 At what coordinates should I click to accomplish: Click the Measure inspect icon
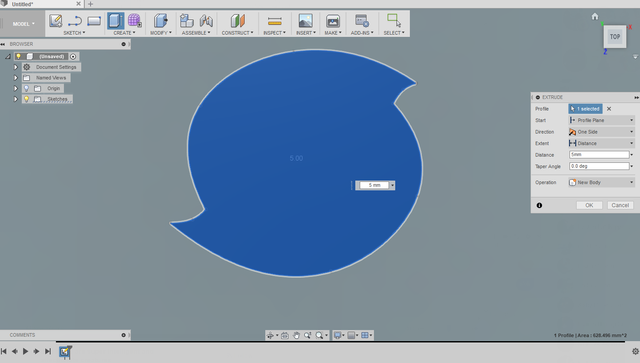(274, 20)
